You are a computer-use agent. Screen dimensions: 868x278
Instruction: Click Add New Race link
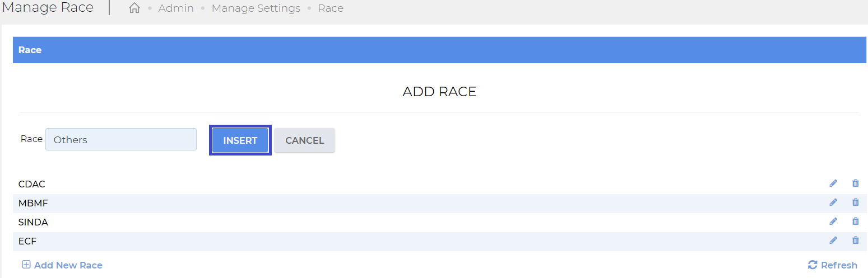62,265
